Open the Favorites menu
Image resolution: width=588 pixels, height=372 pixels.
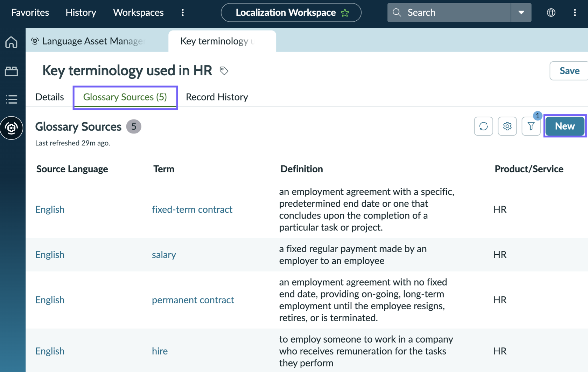[30, 13]
